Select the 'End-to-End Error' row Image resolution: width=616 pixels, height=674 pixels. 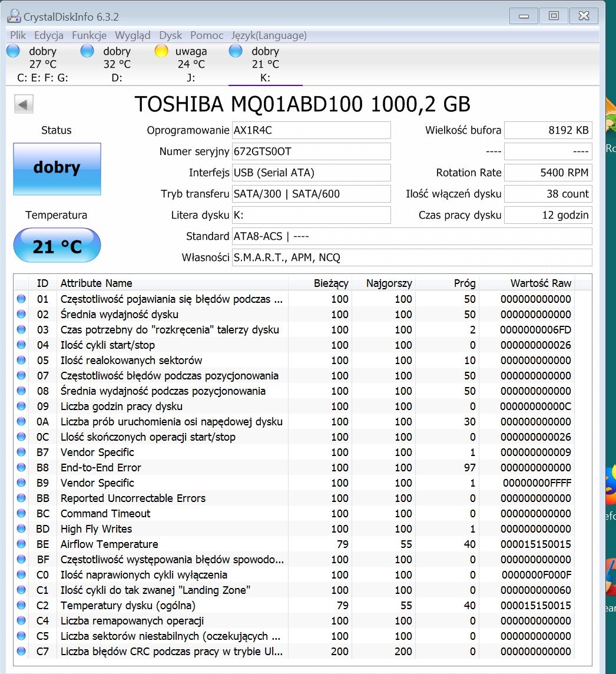294,467
